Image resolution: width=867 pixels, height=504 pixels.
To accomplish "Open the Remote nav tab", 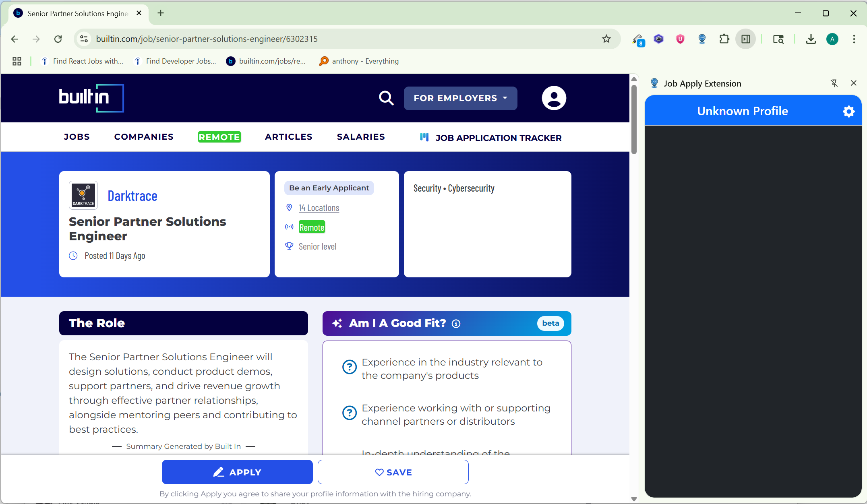I will 219,137.
